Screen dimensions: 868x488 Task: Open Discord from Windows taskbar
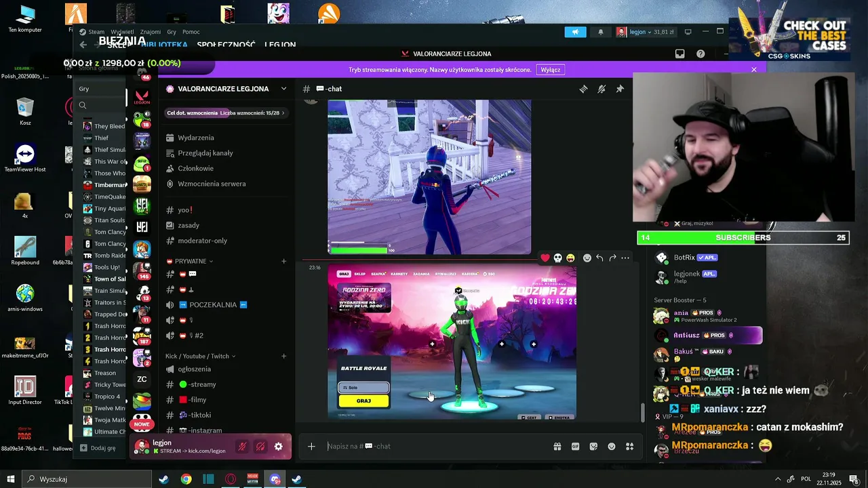click(x=275, y=479)
